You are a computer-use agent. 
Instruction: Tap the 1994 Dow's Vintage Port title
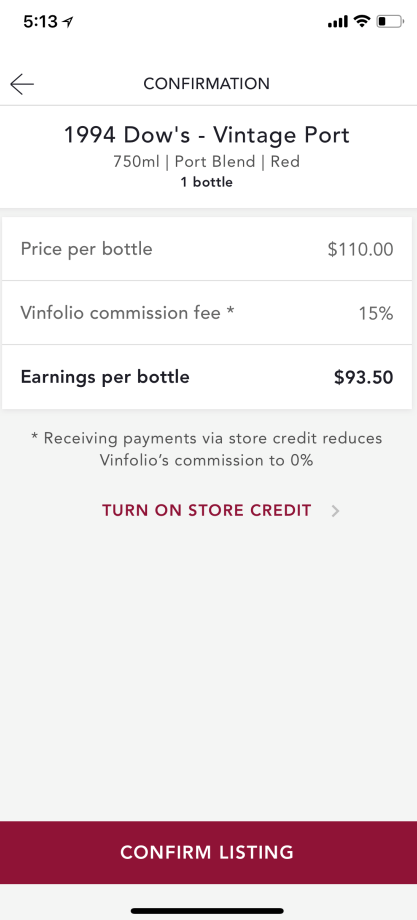(206, 136)
